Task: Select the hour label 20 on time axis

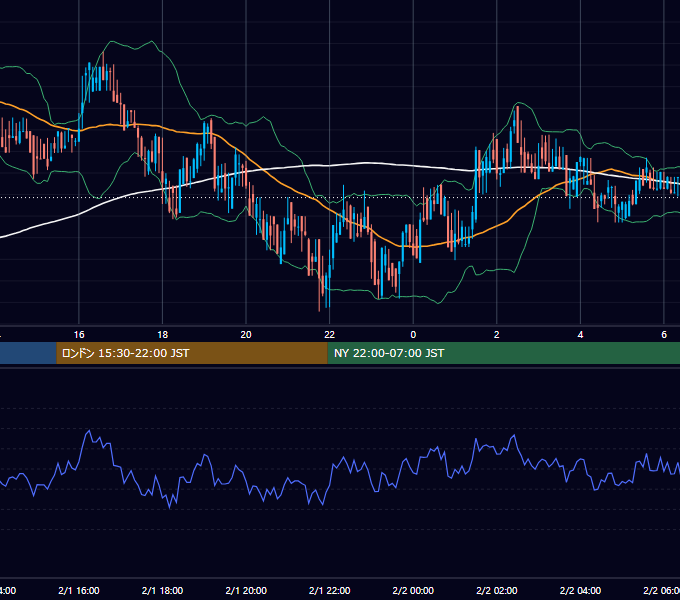Action: tap(246, 335)
